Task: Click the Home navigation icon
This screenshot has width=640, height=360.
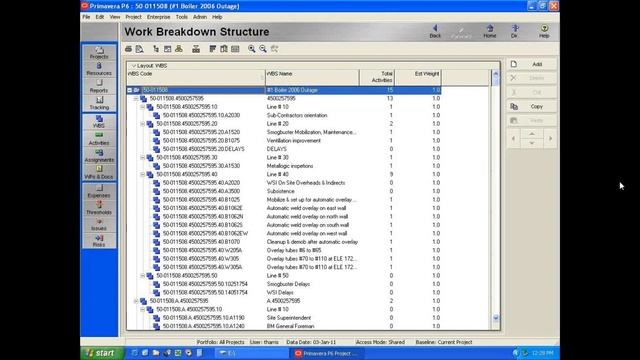Action: click(x=490, y=31)
